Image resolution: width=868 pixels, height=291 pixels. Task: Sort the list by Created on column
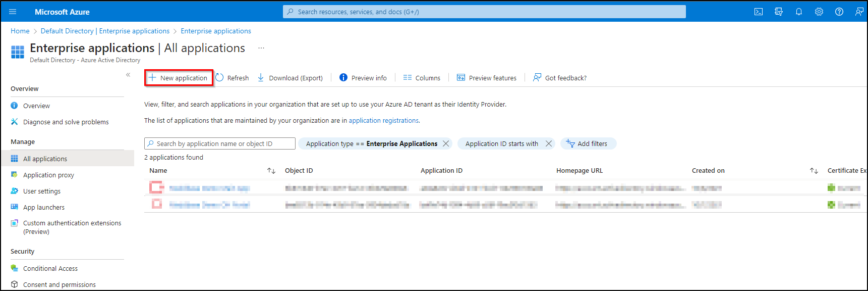[814, 171]
